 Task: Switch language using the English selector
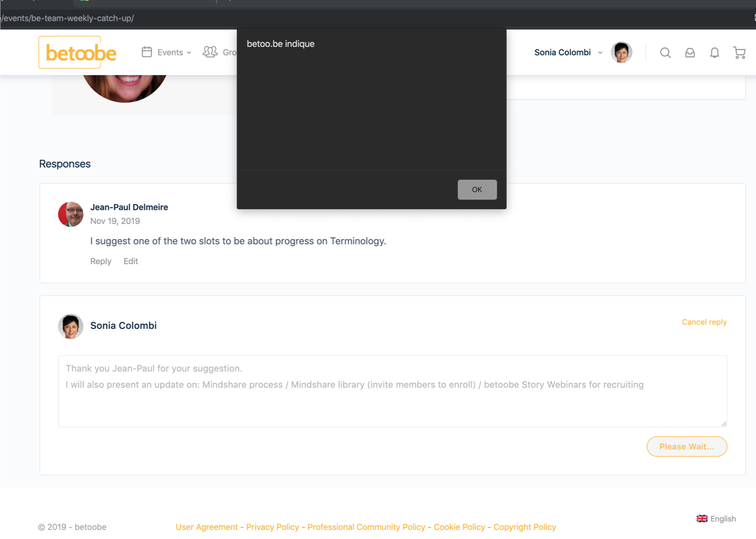tap(716, 518)
